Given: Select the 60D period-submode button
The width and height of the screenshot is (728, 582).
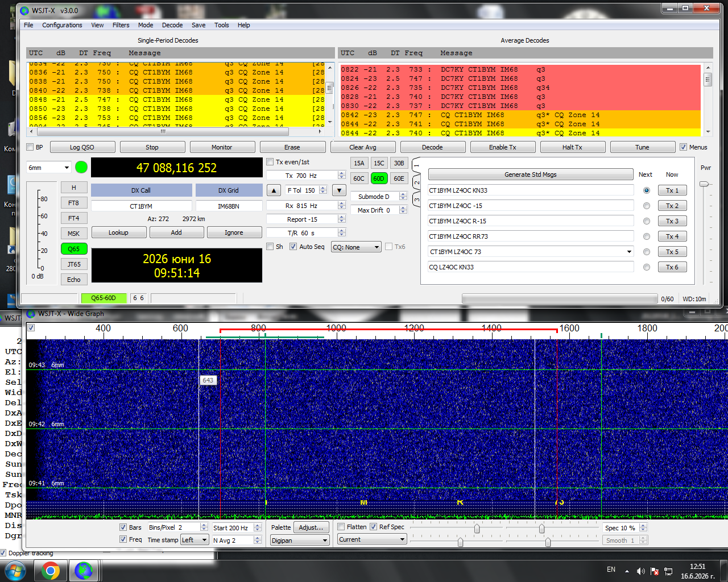Looking at the screenshot, I should coord(379,178).
